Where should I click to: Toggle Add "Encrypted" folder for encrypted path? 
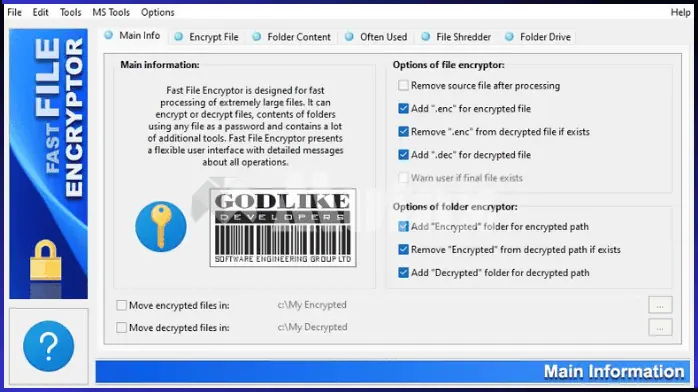point(403,226)
